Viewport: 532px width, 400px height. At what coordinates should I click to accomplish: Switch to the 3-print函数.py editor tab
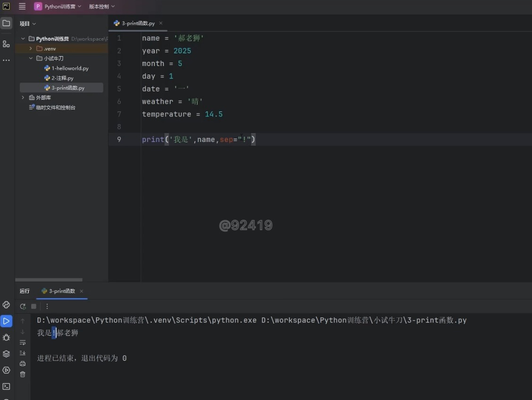tap(138, 23)
